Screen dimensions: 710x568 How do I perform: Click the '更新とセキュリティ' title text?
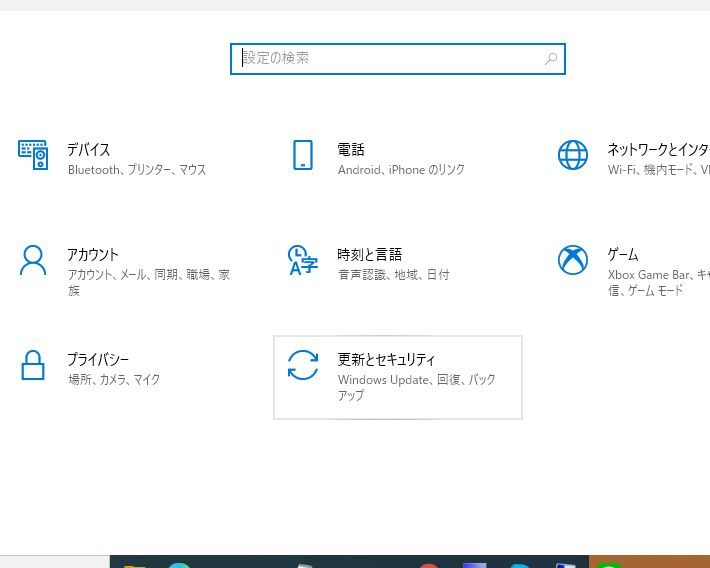tap(386, 360)
